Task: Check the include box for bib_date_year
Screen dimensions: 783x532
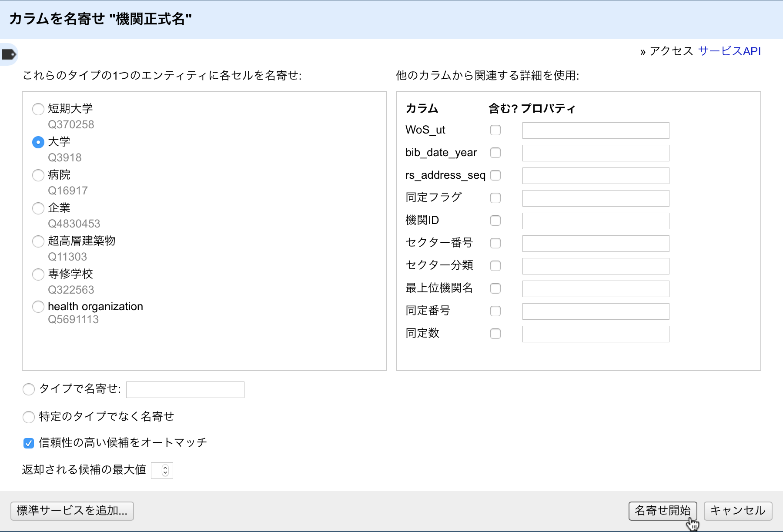Action: (x=495, y=153)
